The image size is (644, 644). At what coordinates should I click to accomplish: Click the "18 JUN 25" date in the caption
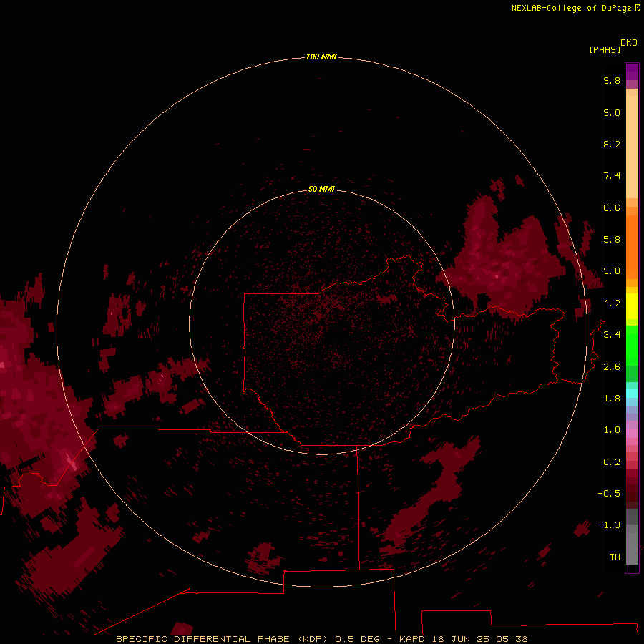[x=462, y=639]
